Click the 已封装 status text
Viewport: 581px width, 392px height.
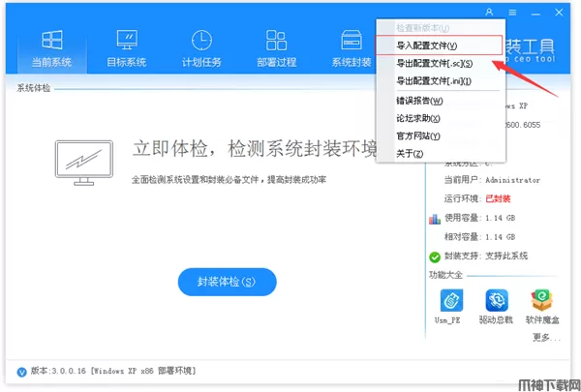(498, 199)
